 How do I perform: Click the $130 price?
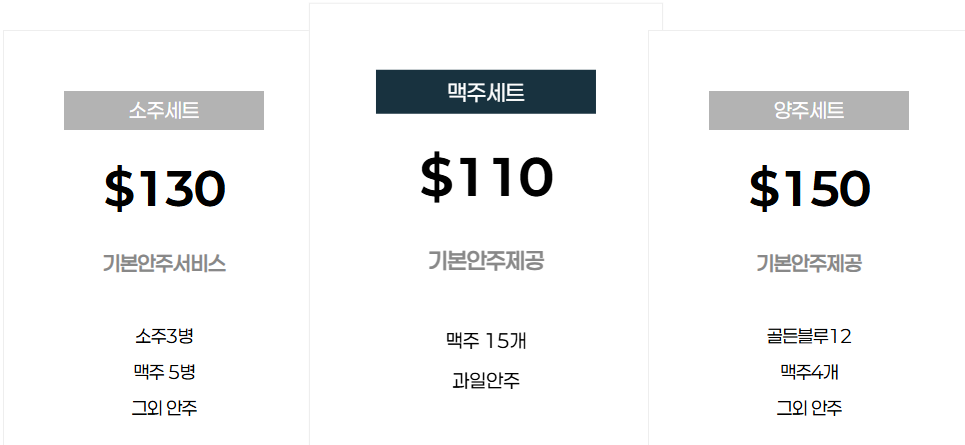tap(164, 188)
